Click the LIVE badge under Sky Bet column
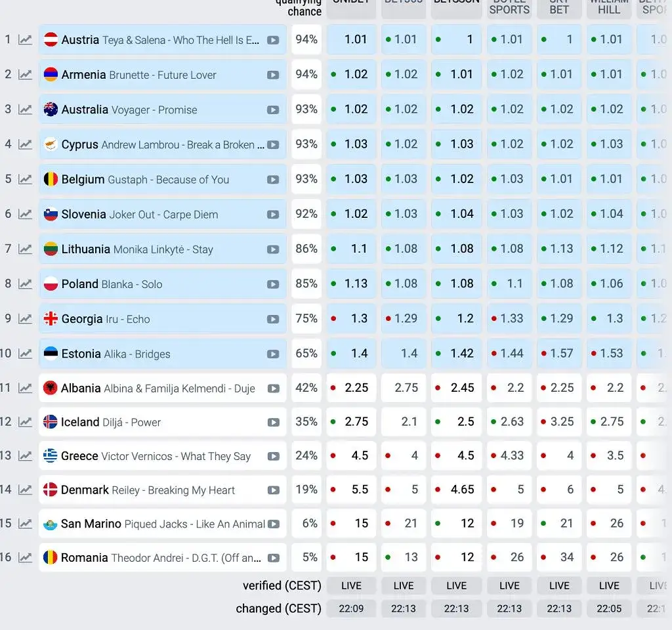 pyautogui.click(x=559, y=585)
